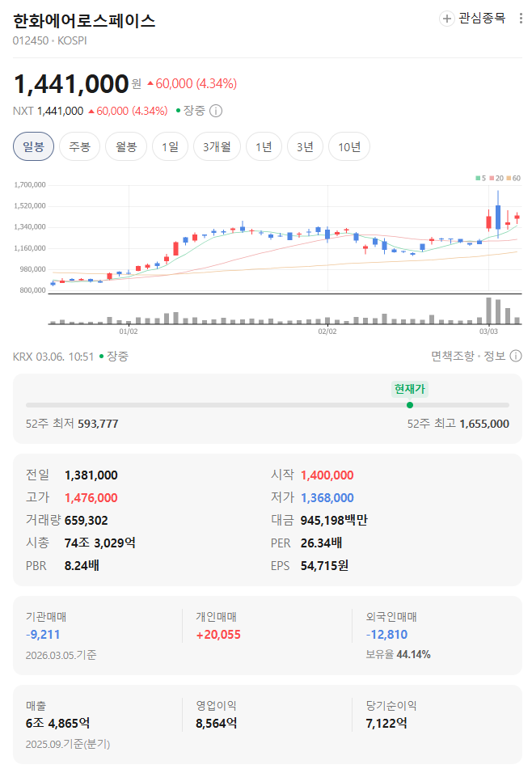Click the KRX 03.06. 10:51 timestamp
This screenshot has width=532, height=773.
tap(53, 357)
